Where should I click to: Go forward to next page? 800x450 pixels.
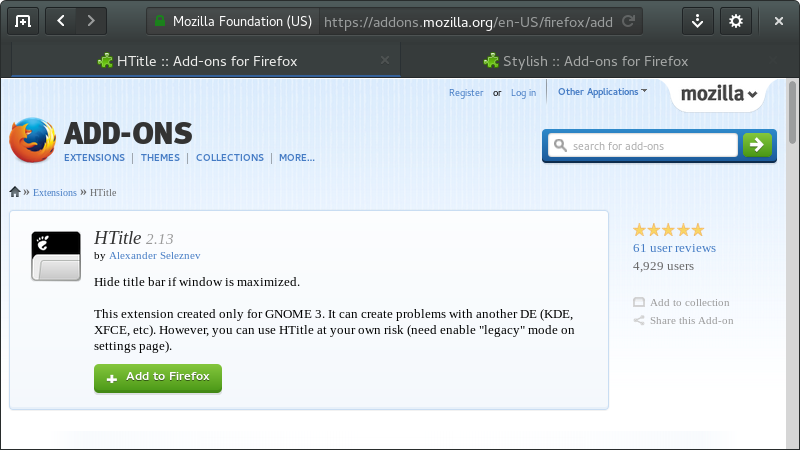91,21
